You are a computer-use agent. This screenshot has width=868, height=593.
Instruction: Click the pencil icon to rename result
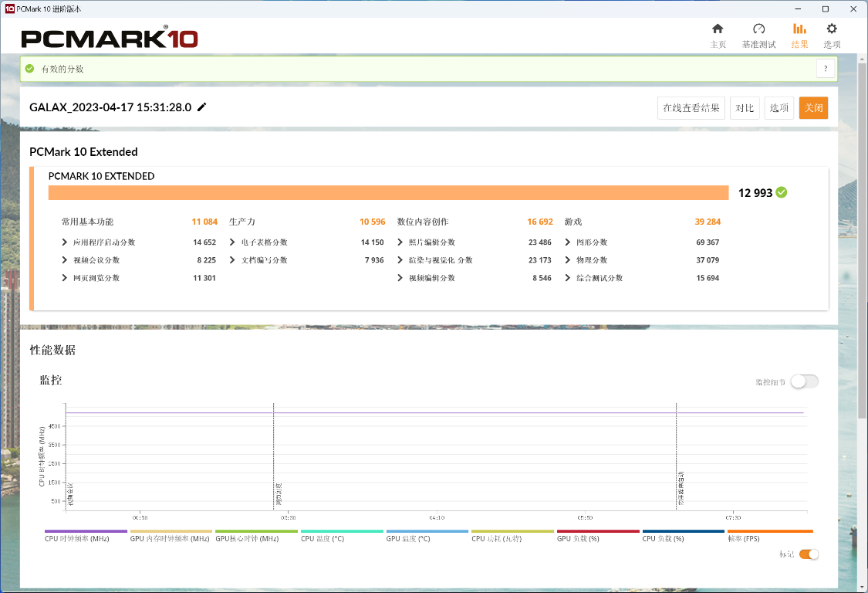pyautogui.click(x=202, y=107)
